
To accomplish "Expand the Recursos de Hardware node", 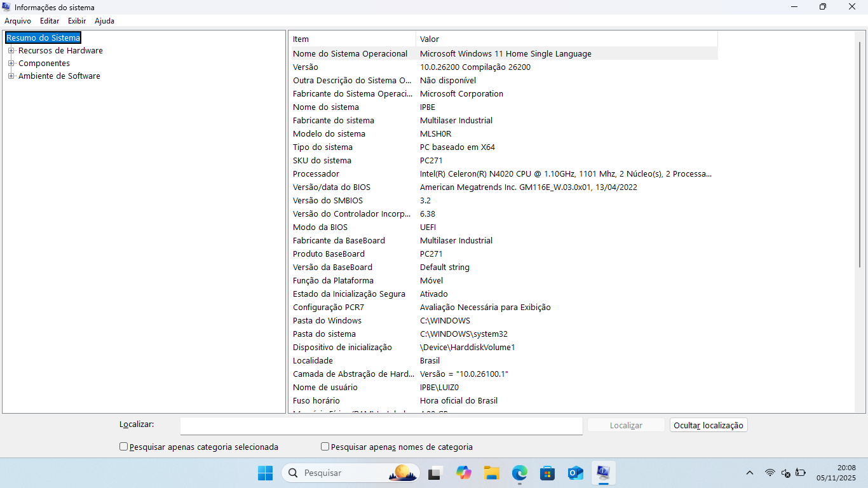I will [x=11, y=50].
